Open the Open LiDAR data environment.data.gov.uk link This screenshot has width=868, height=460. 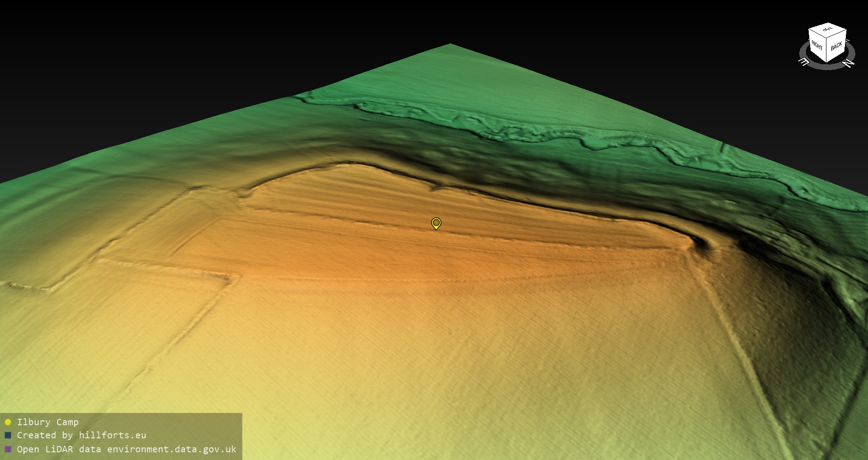click(x=127, y=449)
